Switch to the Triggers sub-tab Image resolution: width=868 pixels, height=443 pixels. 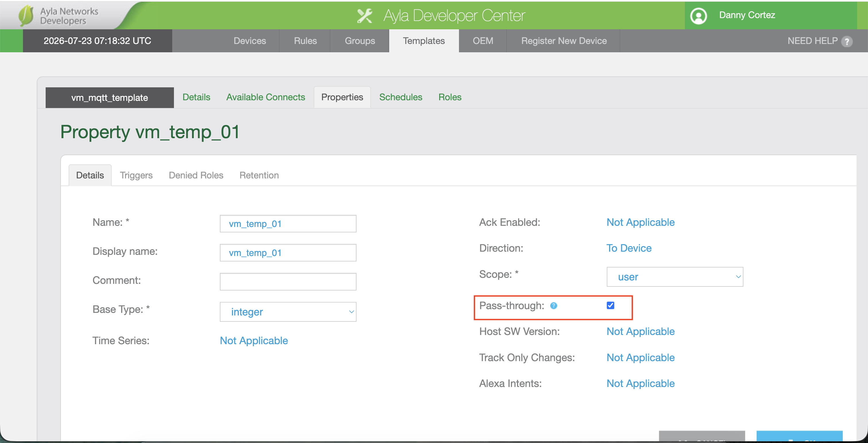coord(136,175)
